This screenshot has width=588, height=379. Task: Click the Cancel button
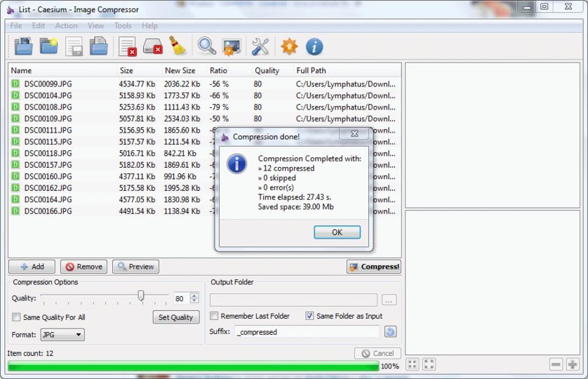click(x=377, y=353)
